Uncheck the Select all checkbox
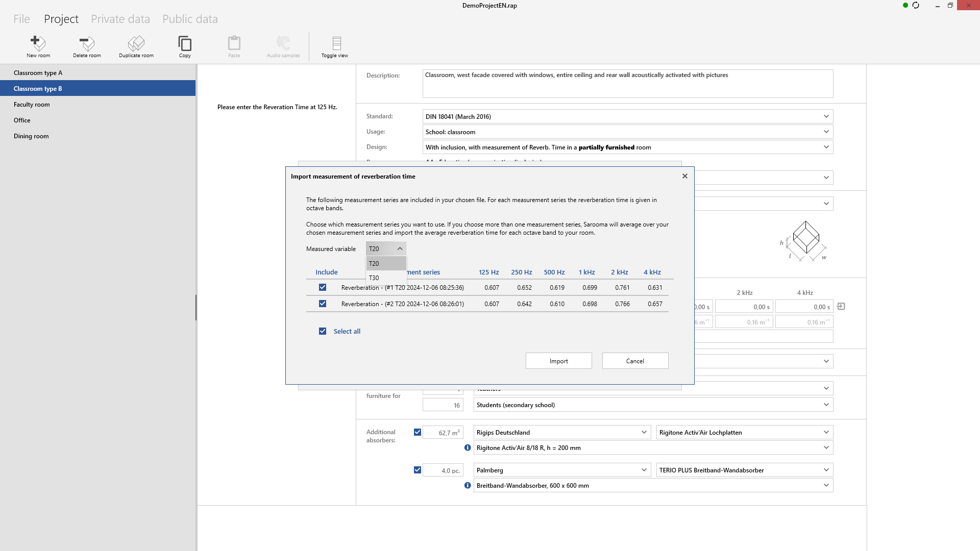 (x=322, y=331)
